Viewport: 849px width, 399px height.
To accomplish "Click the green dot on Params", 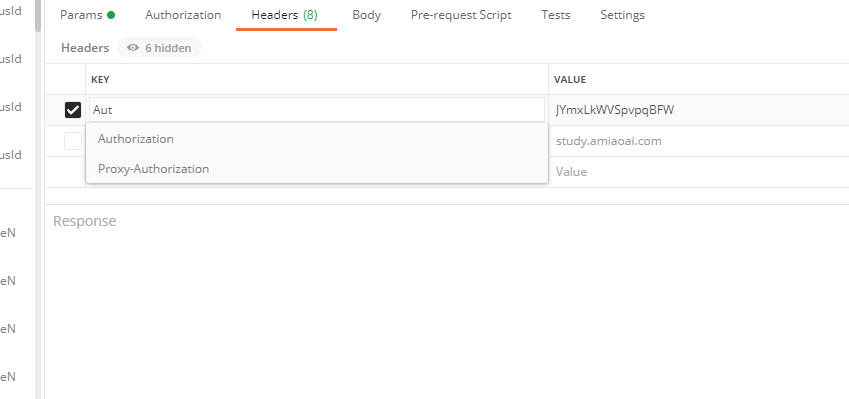I will click(111, 15).
